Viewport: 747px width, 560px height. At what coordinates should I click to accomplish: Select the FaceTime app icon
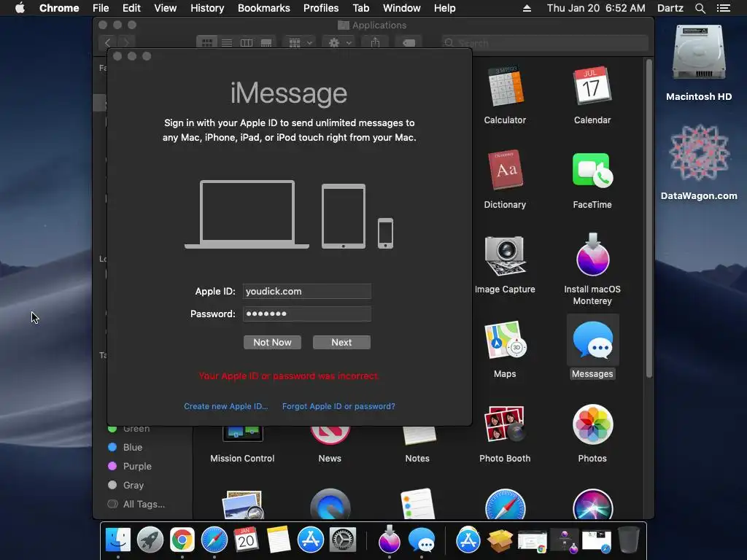click(x=592, y=170)
